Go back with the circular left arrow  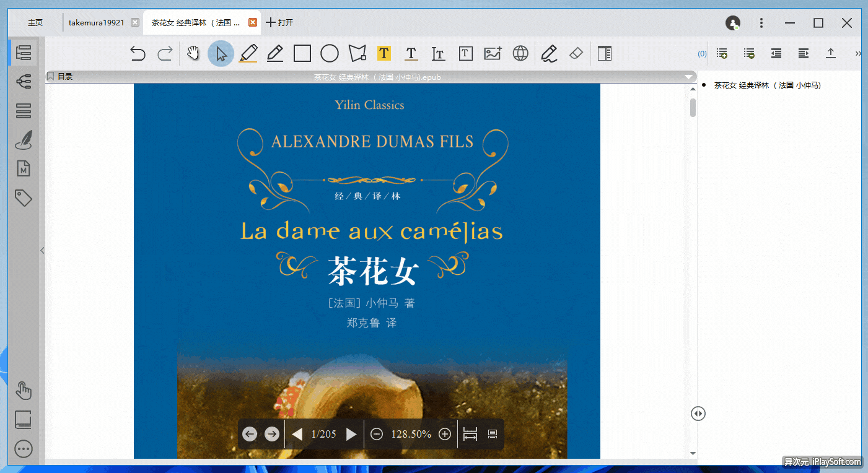tap(250, 434)
